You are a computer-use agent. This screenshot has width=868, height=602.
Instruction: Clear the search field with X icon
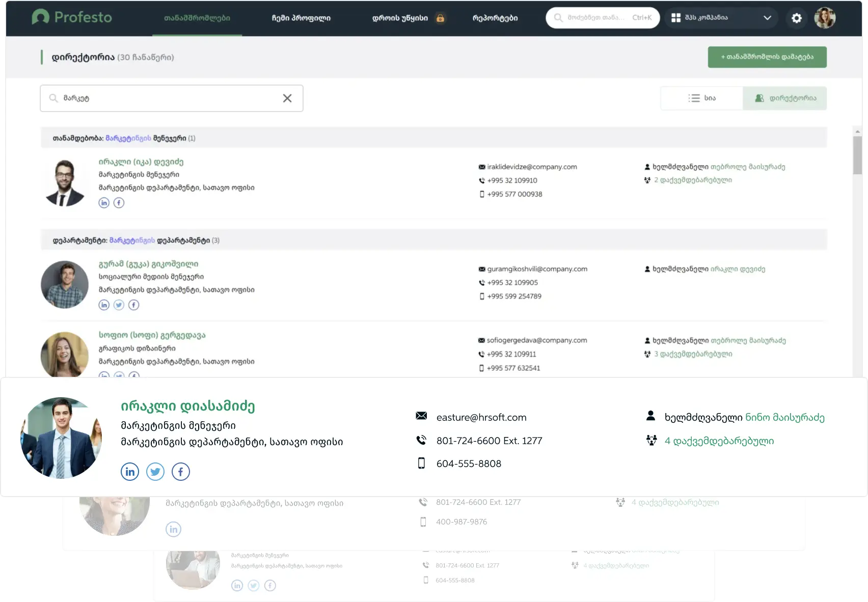tap(287, 98)
